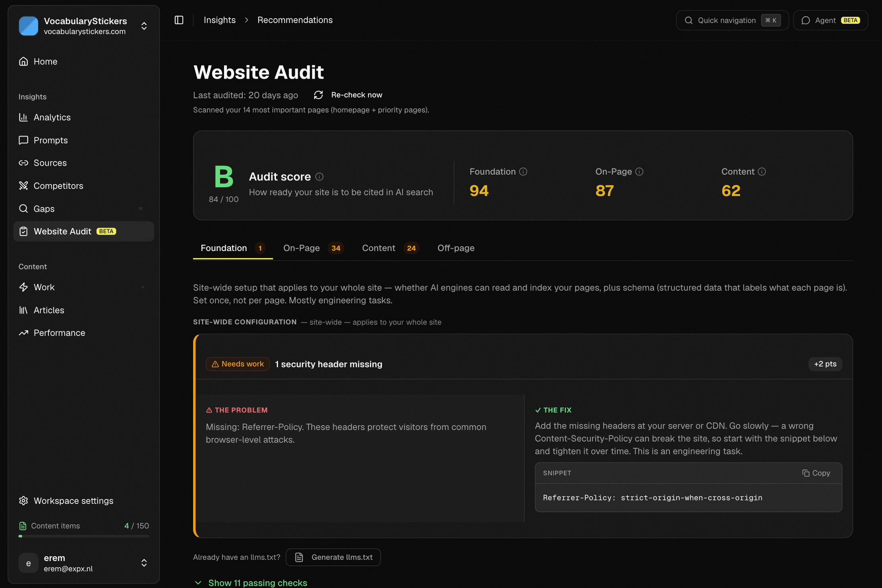Viewport: 882px width, 588px height.
Task: Click the Content items document icon
Action: pos(23,526)
